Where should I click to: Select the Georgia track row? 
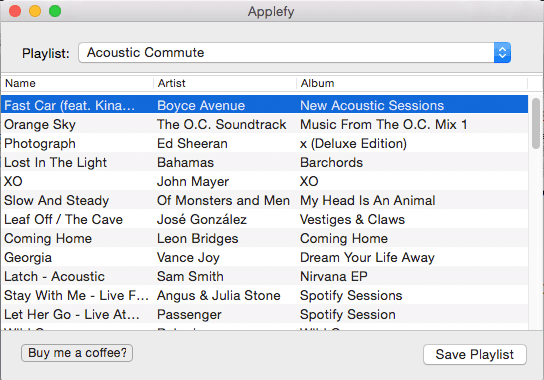(x=264, y=257)
